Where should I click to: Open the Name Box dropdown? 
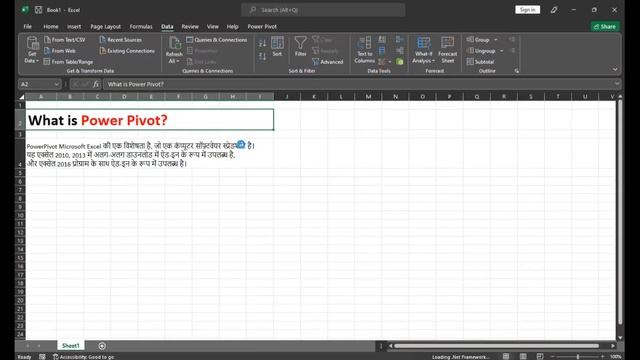tap(56, 84)
